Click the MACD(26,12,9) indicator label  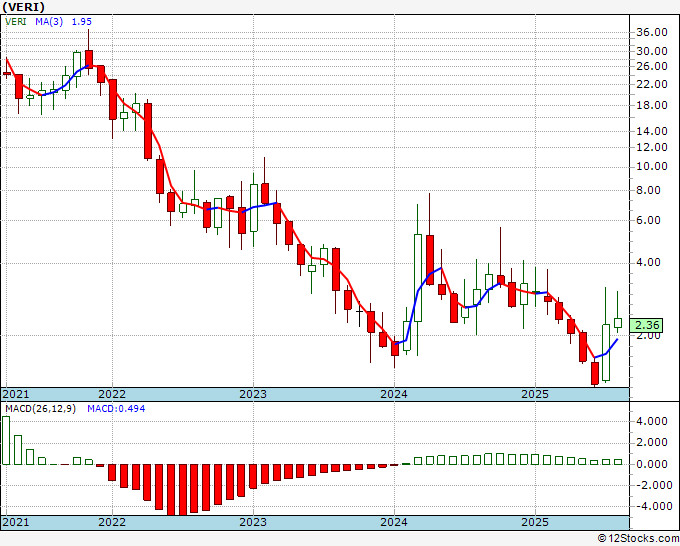40,409
